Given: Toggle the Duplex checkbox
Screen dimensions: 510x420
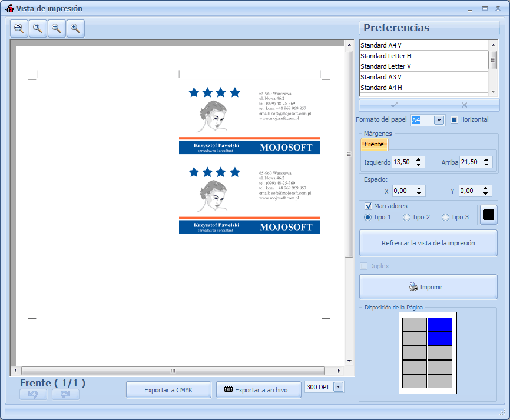Looking at the screenshot, I should pyautogui.click(x=363, y=266).
